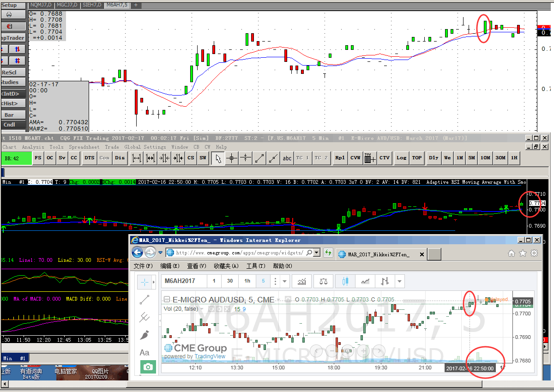The height and width of the screenshot is (392, 554).
Task: Open the IE favorites star icon
Action: click(523, 253)
